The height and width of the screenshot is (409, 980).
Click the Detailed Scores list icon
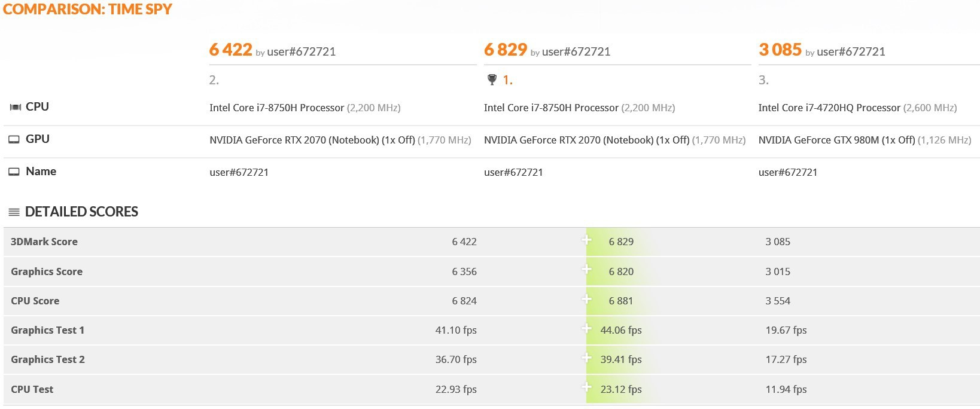click(x=14, y=212)
